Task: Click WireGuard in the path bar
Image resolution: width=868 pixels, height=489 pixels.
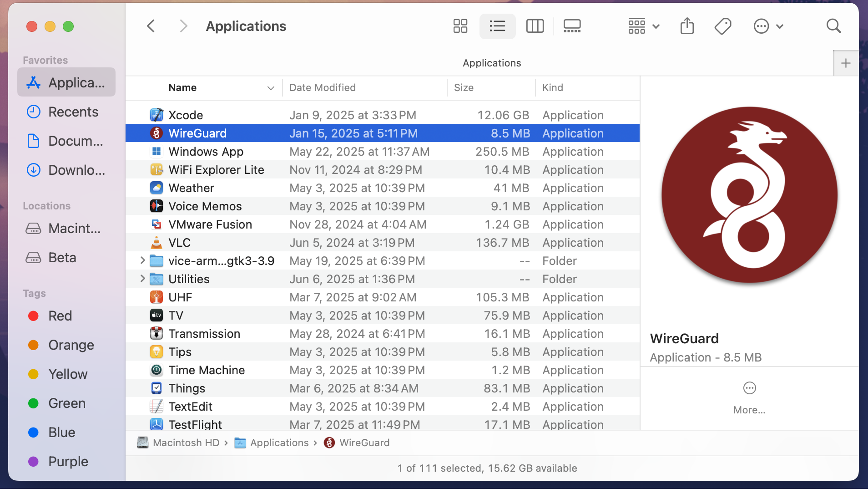Action: point(357,443)
